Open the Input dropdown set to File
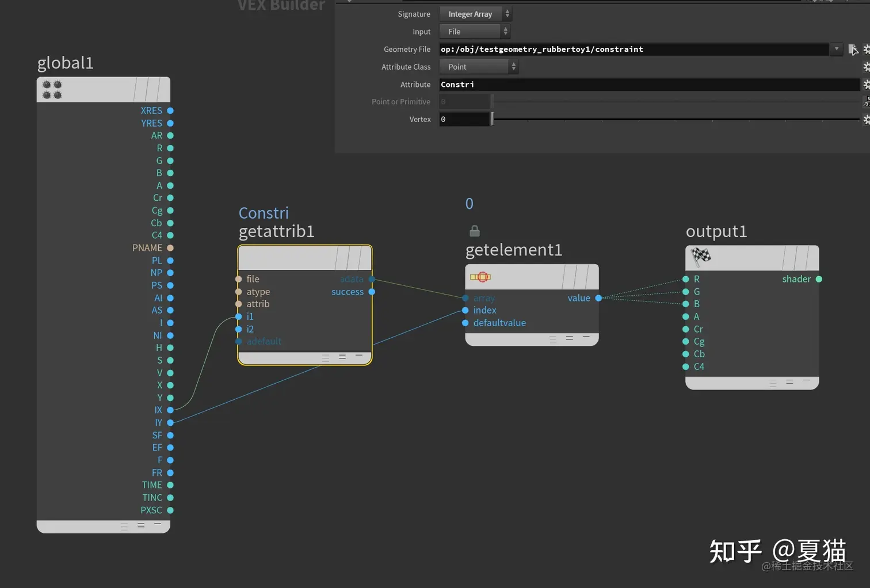The width and height of the screenshot is (870, 588). 475,32
